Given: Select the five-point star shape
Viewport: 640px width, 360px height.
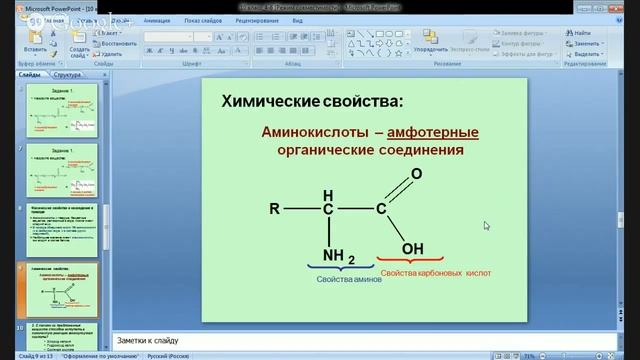Looking at the screenshot, I should point(399,53).
